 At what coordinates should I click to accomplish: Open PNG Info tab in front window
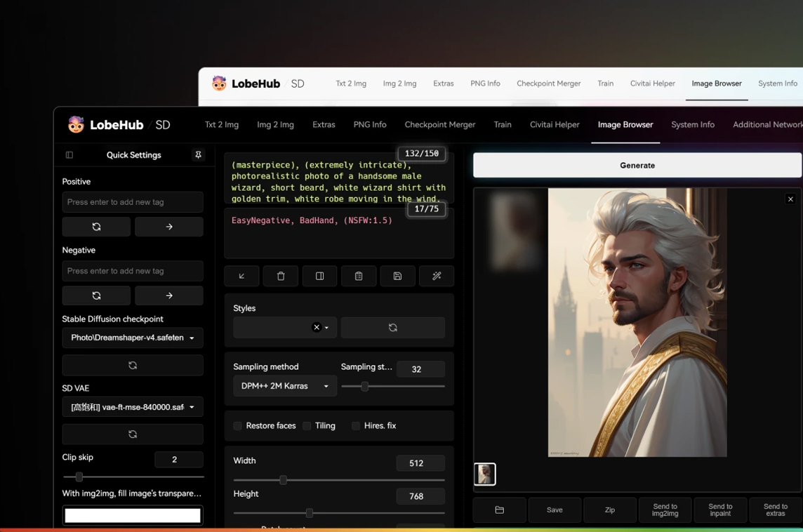point(370,124)
